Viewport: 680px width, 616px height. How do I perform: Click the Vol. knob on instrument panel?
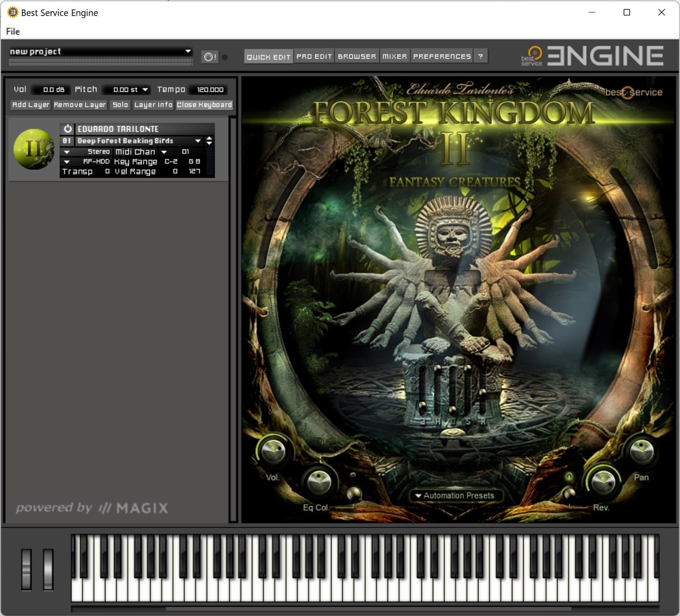(x=273, y=452)
